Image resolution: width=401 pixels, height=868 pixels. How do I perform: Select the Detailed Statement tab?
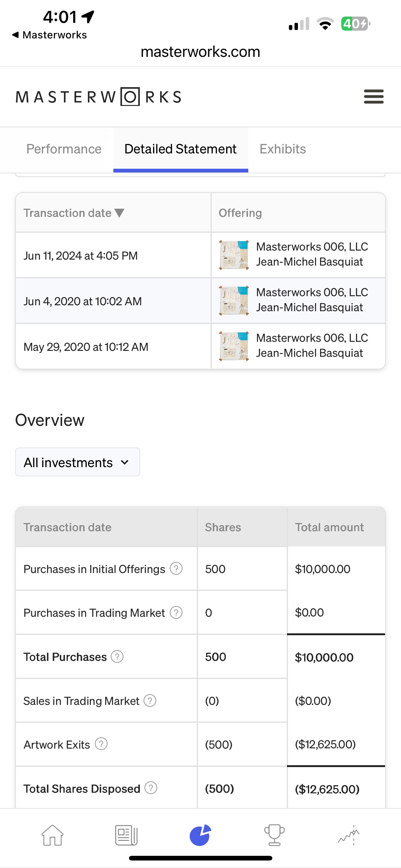[181, 149]
